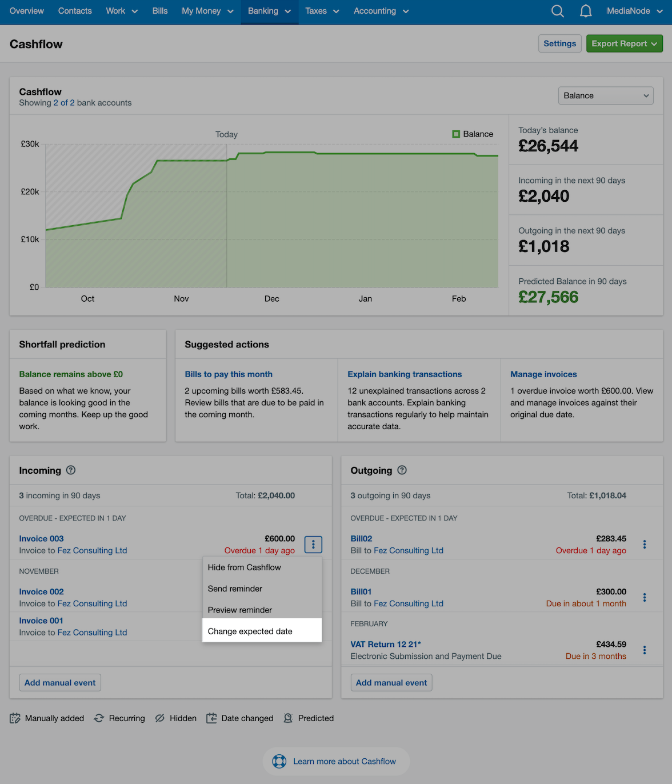Select Hide from Cashflow menu option
Screen dimensions: 672x784
tap(262, 567)
